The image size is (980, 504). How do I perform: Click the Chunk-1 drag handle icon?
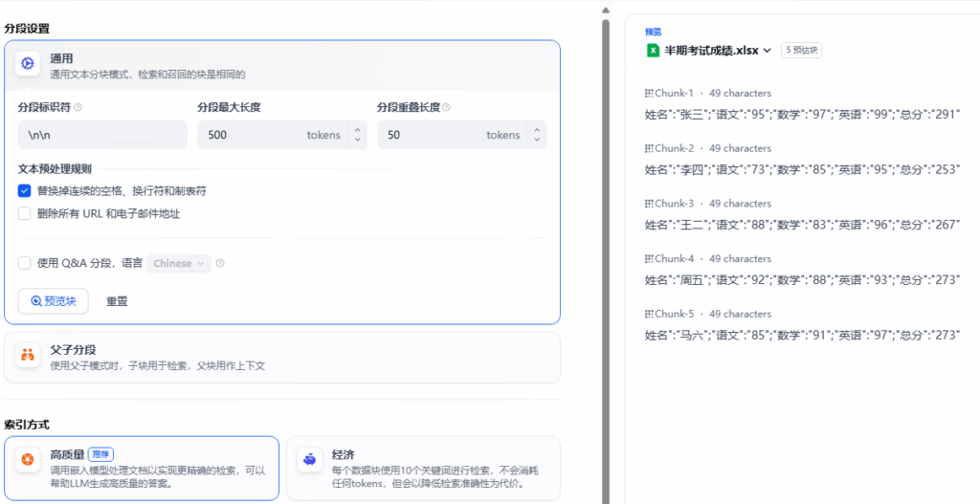tap(649, 94)
